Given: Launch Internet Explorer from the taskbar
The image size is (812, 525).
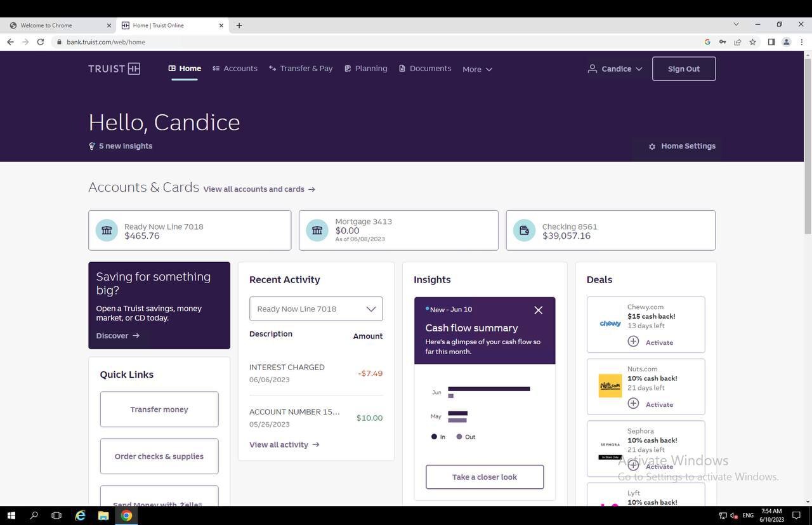Looking at the screenshot, I should 80,515.
